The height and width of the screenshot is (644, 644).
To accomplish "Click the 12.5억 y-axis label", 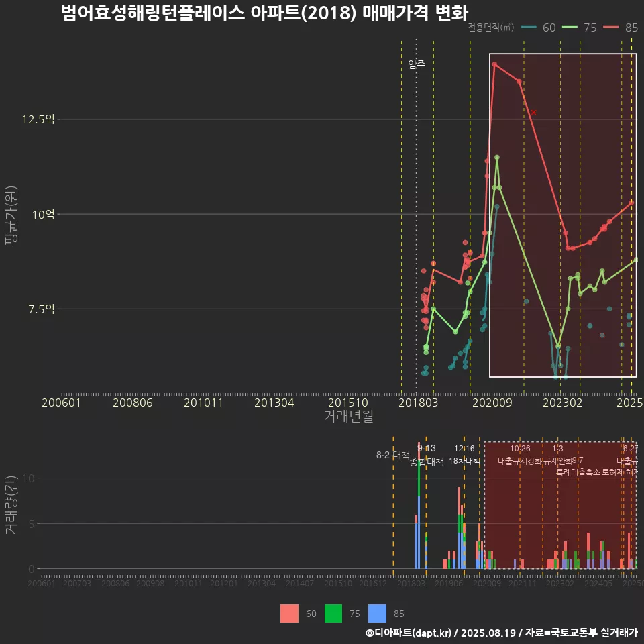I will pos(38,119).
